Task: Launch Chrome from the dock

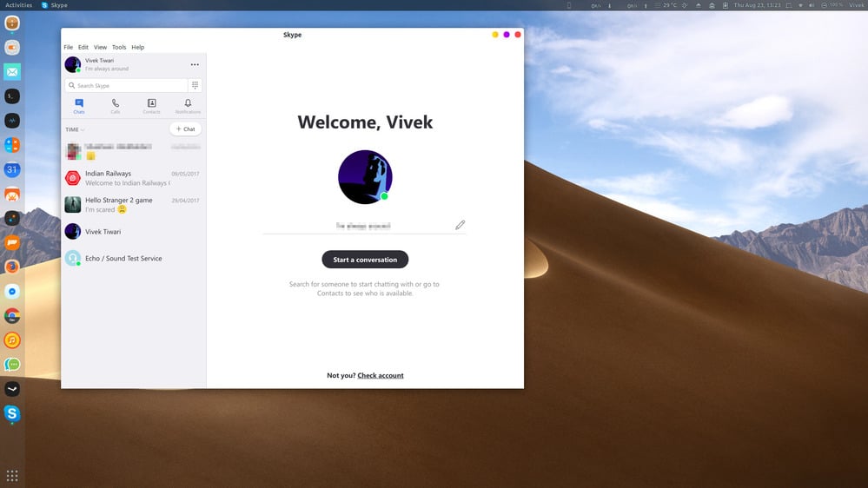Action: (x=12, y=316)
